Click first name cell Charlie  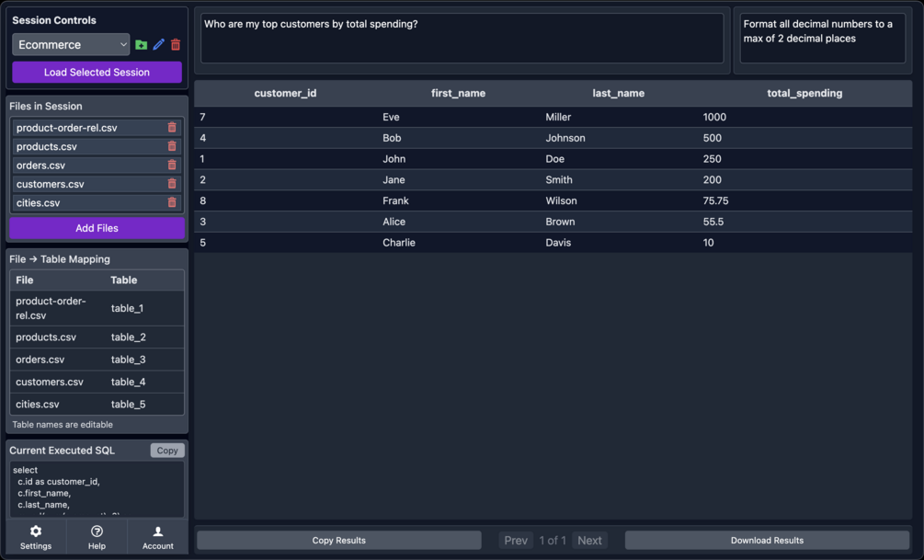399,243
